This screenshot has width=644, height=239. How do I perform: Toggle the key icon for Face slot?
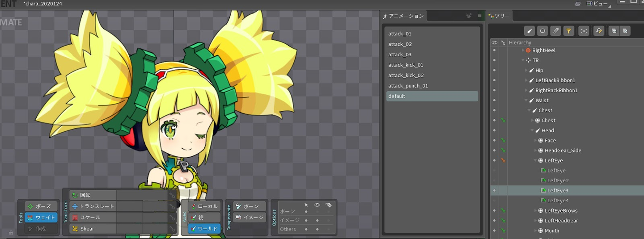[503, 141]
